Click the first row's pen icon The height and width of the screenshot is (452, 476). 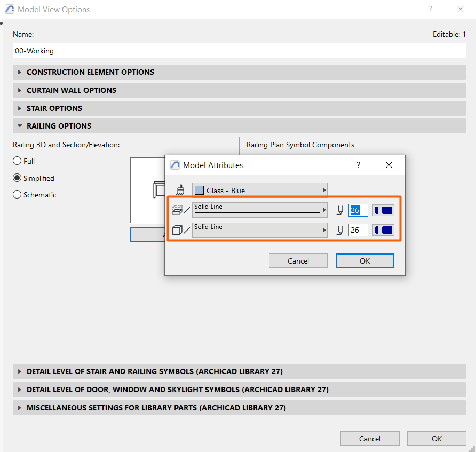(x=339, y=210)
